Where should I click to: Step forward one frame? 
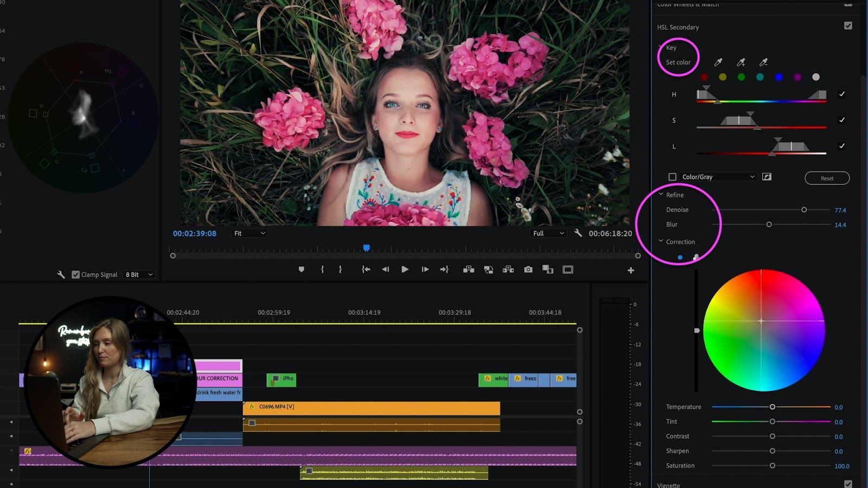(x=425, y=269)
